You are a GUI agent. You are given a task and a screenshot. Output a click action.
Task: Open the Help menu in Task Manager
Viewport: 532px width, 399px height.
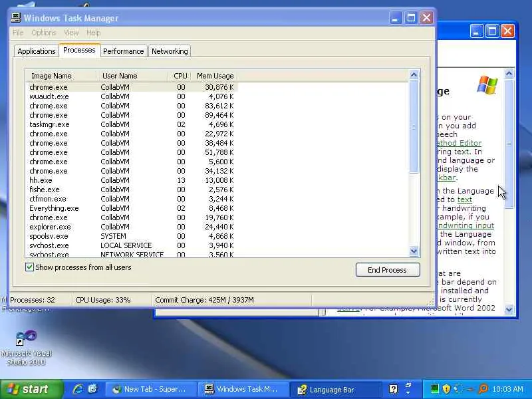coord(93,33)
